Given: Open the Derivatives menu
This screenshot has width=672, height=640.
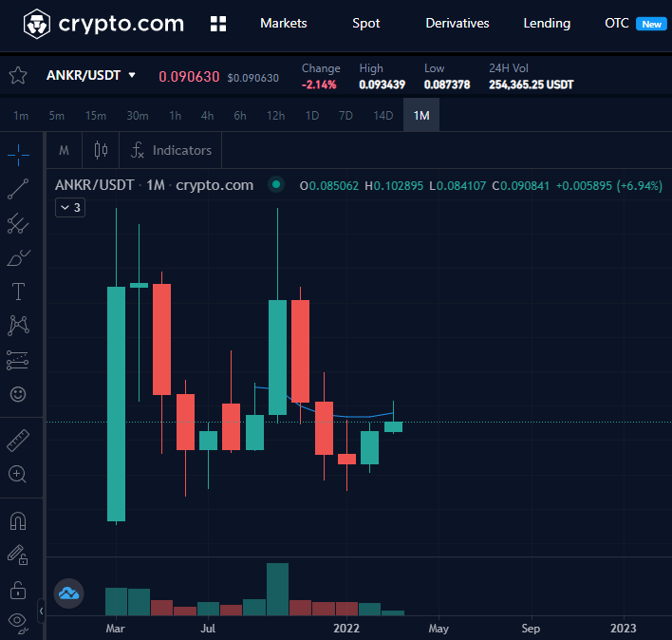Looking at the screenshot, I should tap(457, 23).
